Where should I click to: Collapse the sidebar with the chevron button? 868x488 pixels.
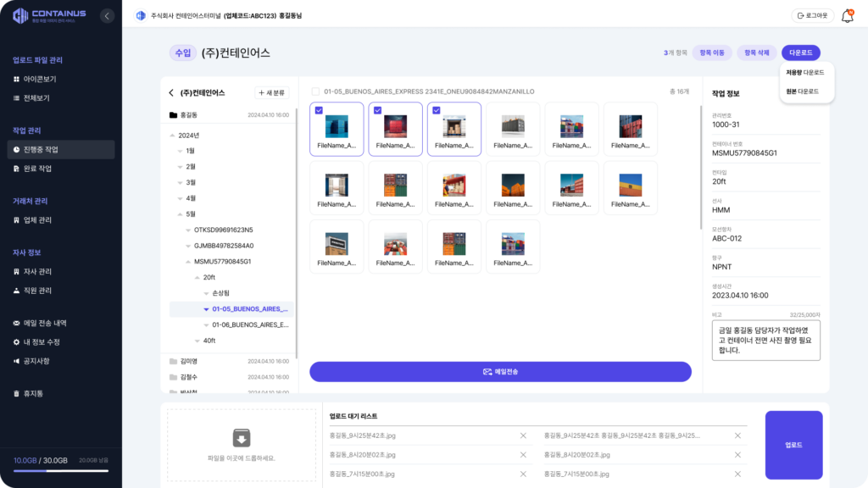(x=106, y=15)
